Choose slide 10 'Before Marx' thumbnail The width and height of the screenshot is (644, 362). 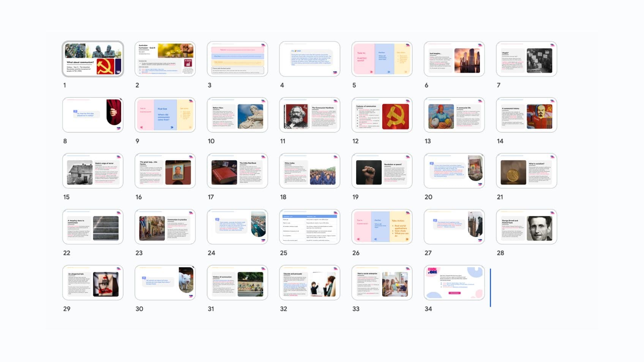coord(237,115)
